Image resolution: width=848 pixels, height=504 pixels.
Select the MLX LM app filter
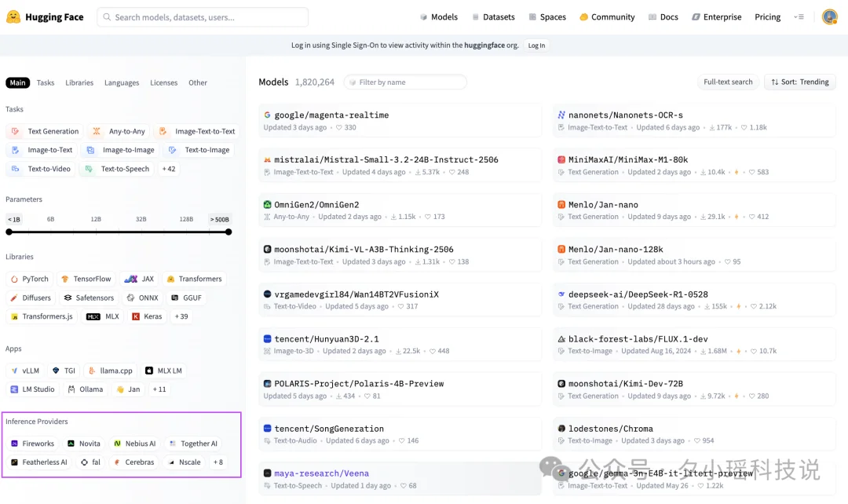tap(164, 371)
